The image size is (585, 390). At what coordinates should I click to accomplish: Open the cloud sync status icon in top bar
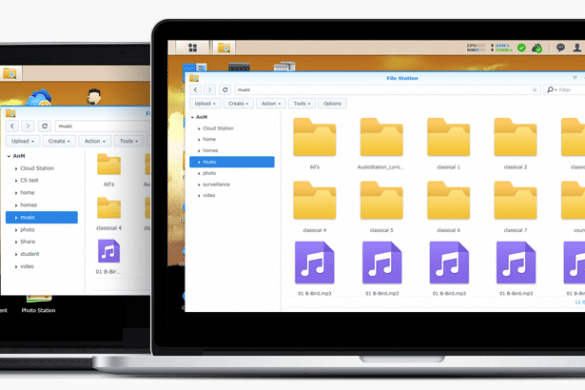(x=537, y=48)
